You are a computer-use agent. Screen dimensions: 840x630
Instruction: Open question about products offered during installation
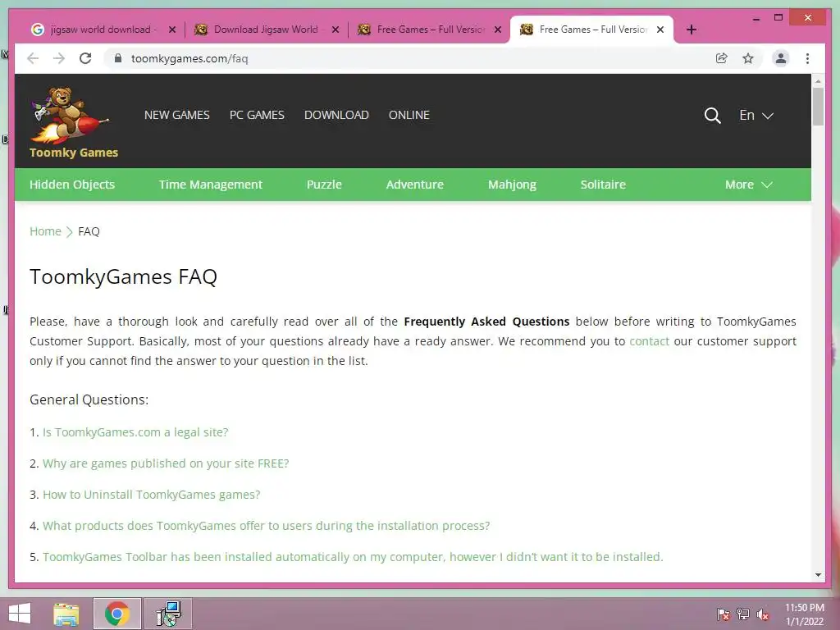tap(267, 526)
